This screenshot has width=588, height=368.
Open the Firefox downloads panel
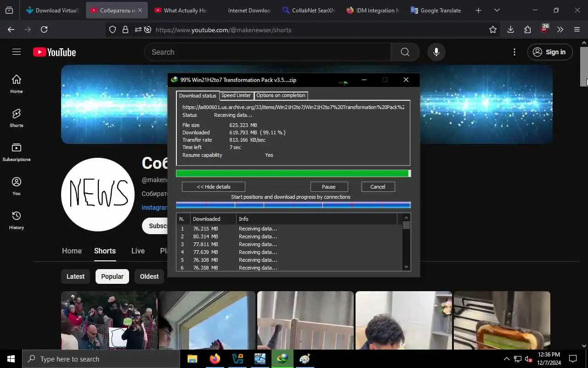tap(510, 29)
